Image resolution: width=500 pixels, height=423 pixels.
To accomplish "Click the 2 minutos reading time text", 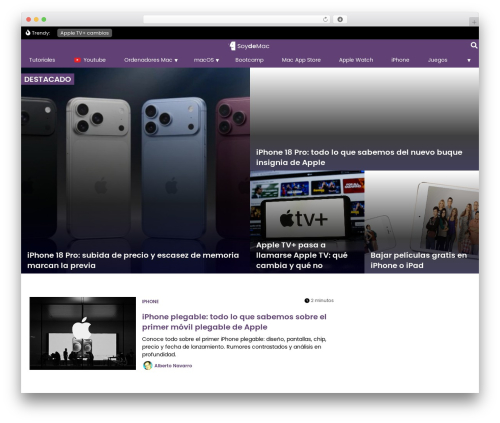I will tap(322, 301).
